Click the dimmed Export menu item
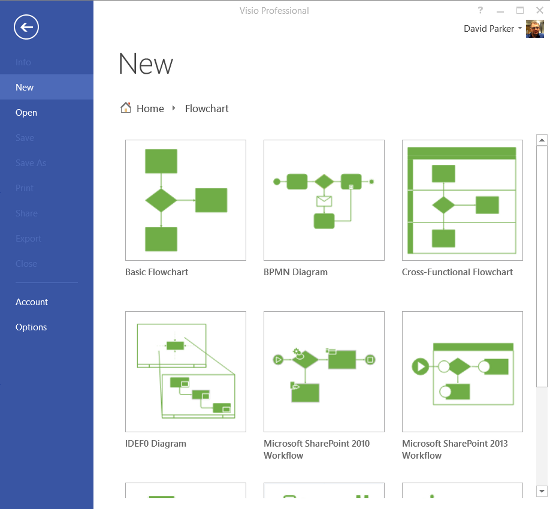550x509 pixels. [28, 239]
